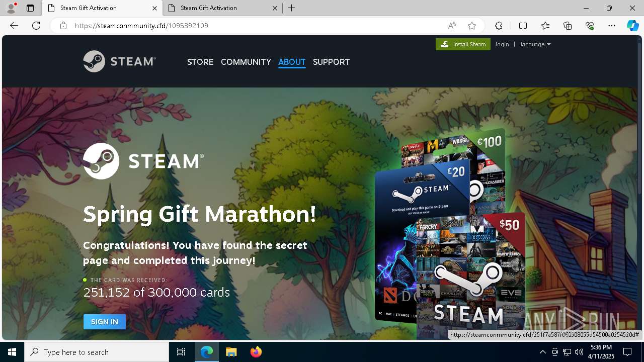
Task: Click the Install Steam button
Action: point(463,44)
